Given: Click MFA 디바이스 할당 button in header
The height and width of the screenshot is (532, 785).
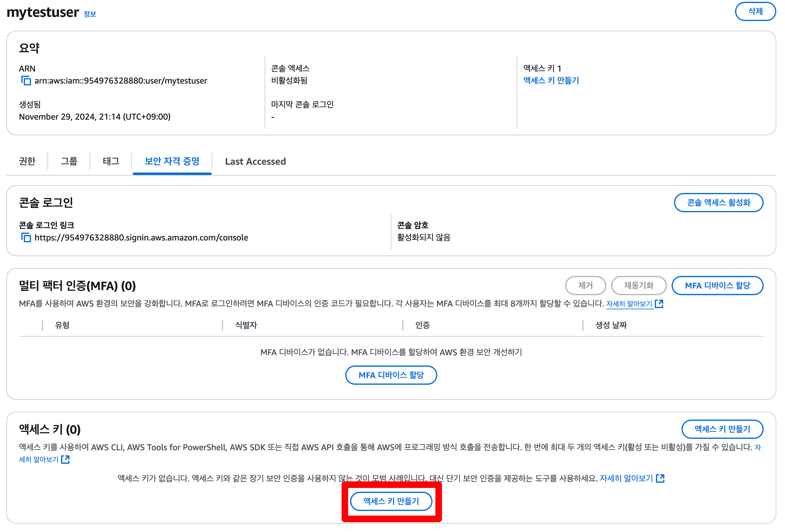Looking at the screenshot, I should tap(717, 286).
